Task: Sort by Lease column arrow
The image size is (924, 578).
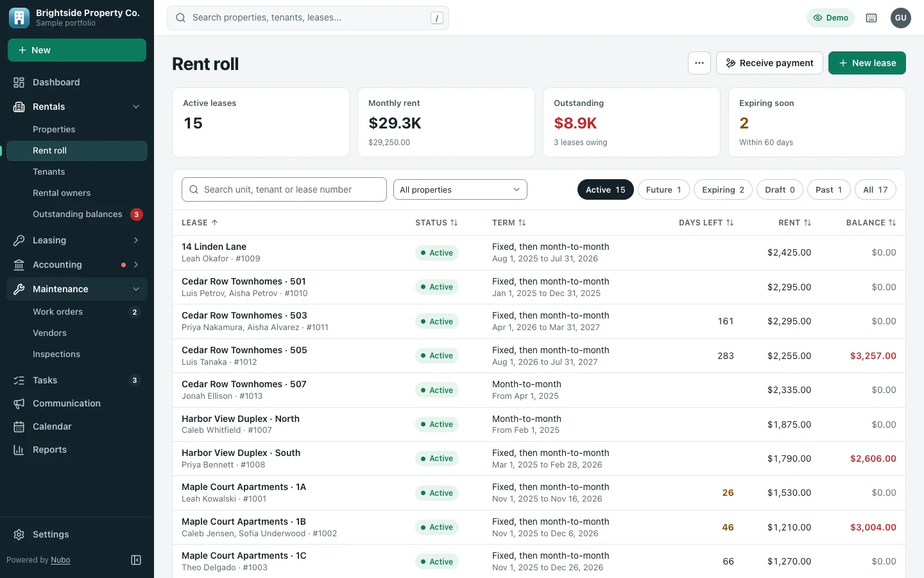Action: [x=215, y=223]
